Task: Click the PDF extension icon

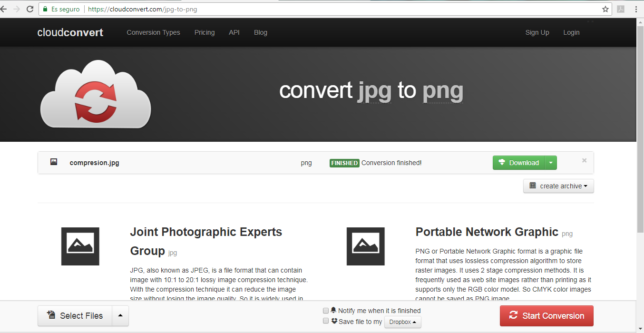Action: [x=621, y=9]
